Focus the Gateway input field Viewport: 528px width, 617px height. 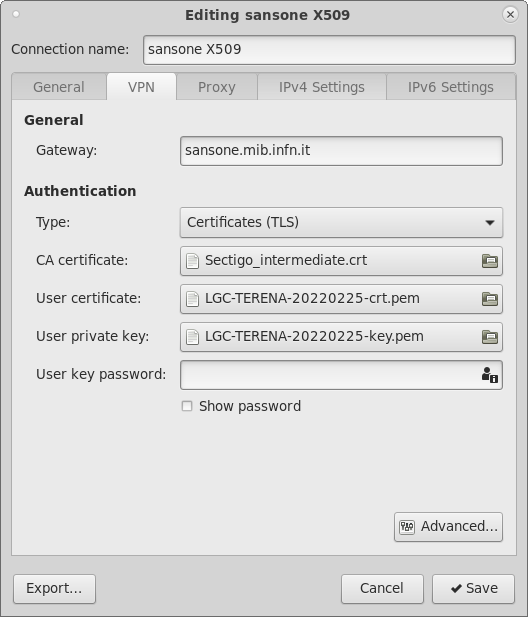341,151
